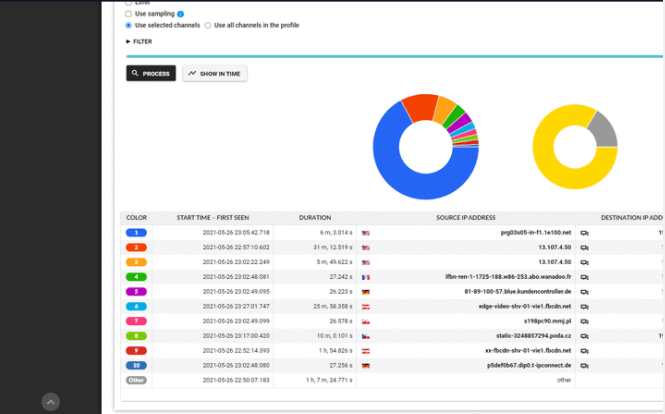Click the large blue segment of left donut chart
Image resolution: width=665 pixels, height=414 pixels.
click(x=407, y=180)
